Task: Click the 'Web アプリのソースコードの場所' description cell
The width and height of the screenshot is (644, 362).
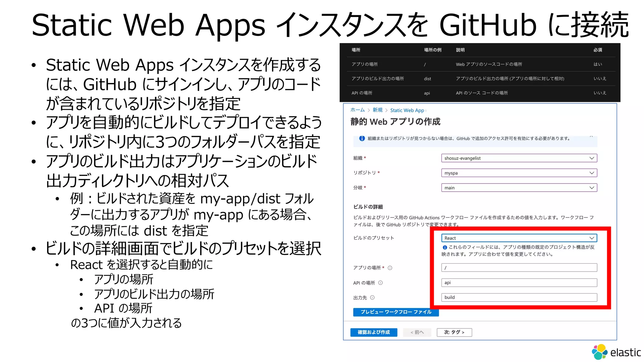Action: tap(489, 64)
